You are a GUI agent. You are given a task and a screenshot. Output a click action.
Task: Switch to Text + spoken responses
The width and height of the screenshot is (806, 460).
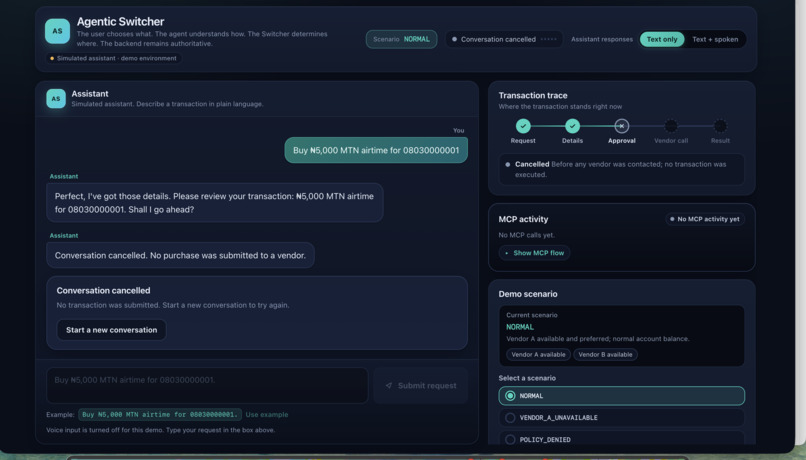pos(715,39)
